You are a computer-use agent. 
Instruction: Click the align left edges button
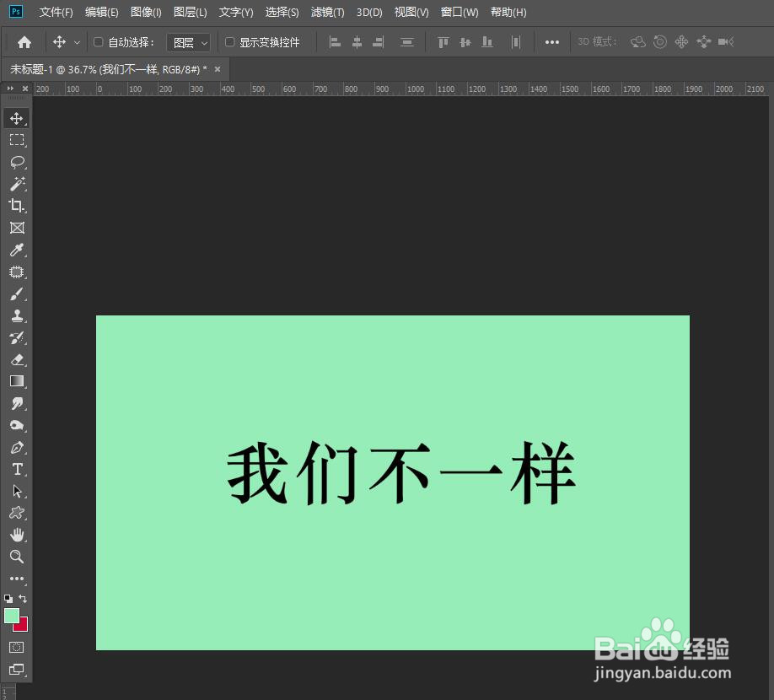[x=335, y=41]
